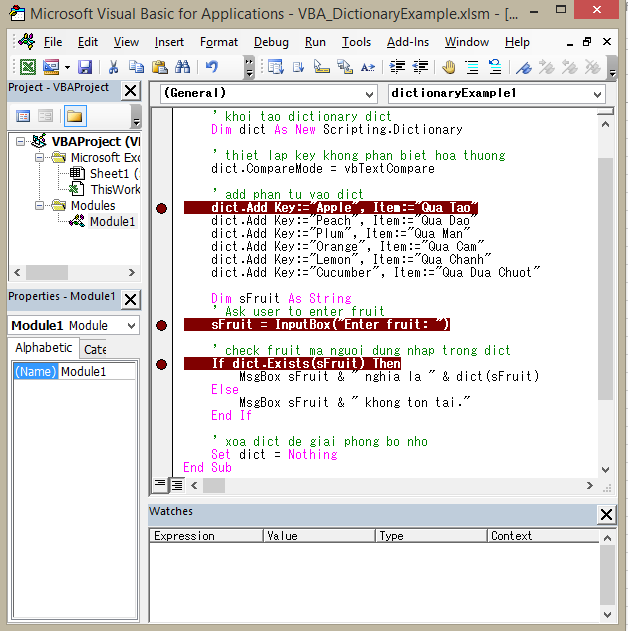
Task: Toggle breakpoint with the hand icon
Action: pos(449,67)
